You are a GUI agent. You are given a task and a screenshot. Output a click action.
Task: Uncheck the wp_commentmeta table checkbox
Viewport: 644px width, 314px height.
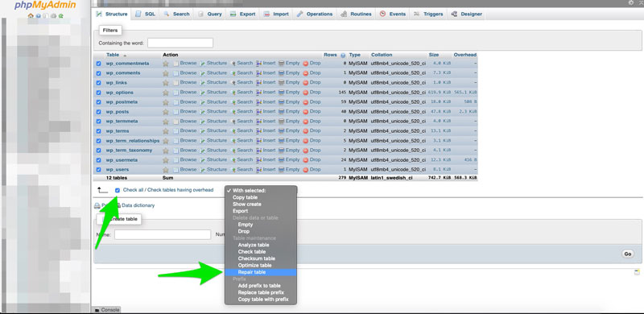coord(98,64)
